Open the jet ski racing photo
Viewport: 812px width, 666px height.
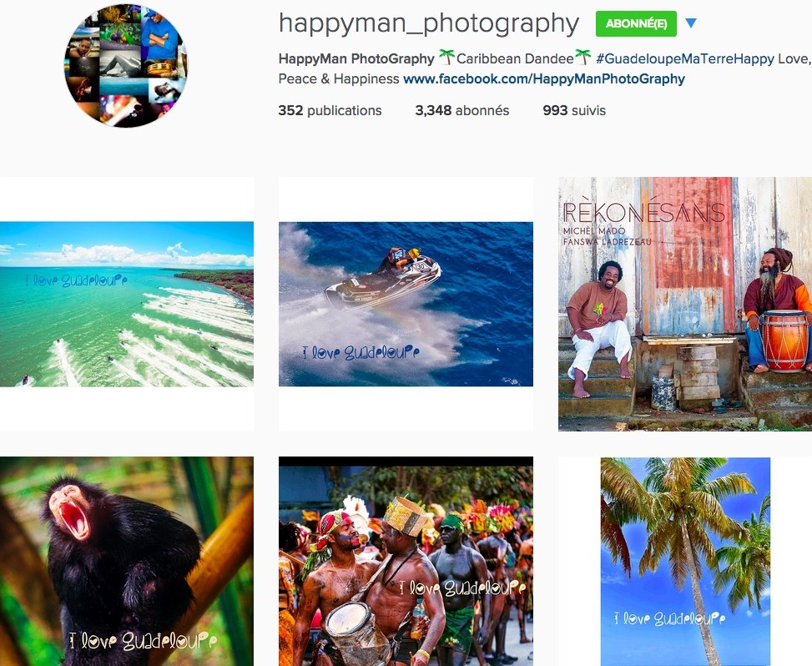[x=406, y=304]
